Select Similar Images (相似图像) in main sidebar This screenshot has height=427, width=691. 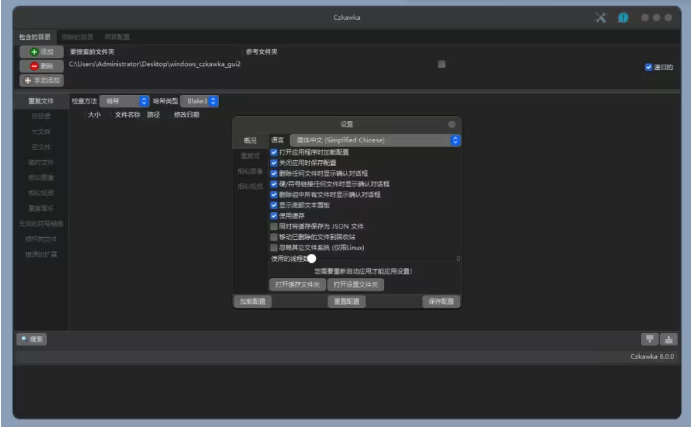[x=41, y=178]
